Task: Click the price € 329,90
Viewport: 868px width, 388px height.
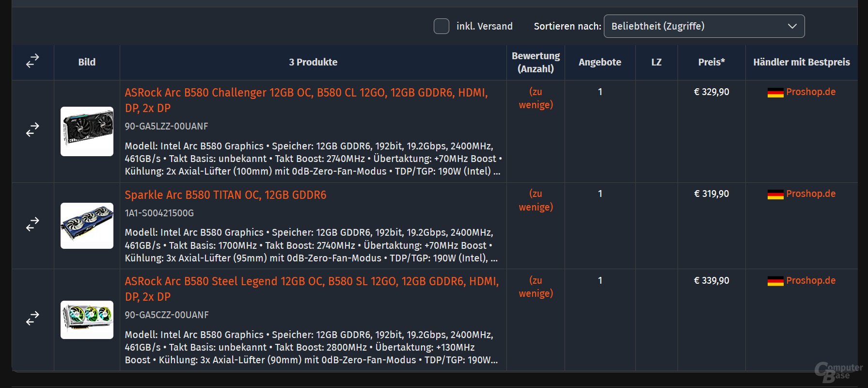Action: (711, 92)
